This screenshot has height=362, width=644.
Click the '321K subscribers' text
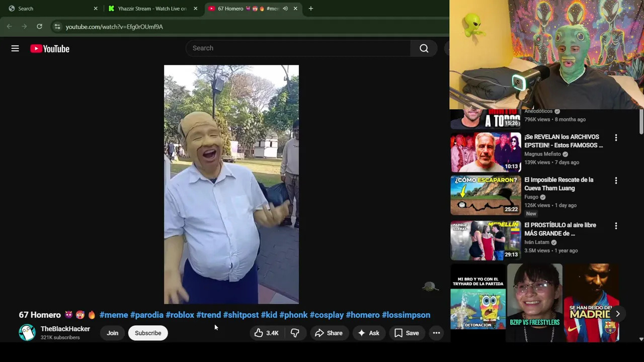click(60, 337)
